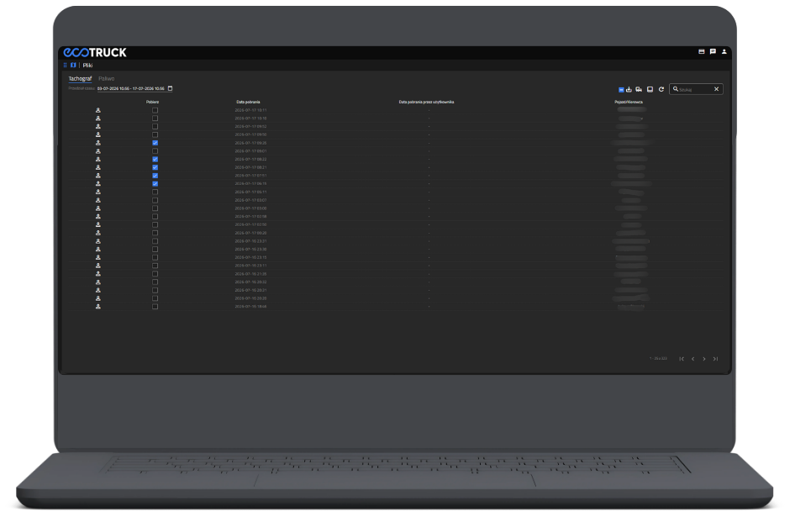Open the calendar date range picker
Viewport: 790px width, 532px height.
tap(171, 88)
